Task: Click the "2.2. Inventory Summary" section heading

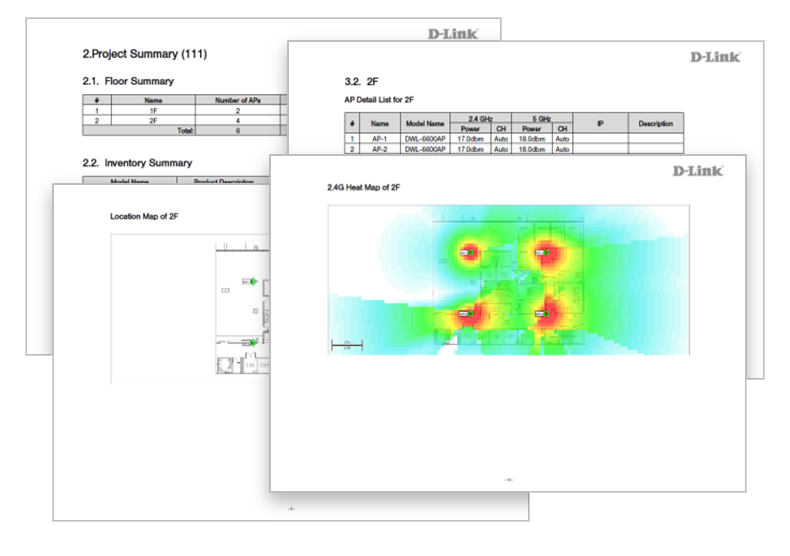Action: point(136,162)
